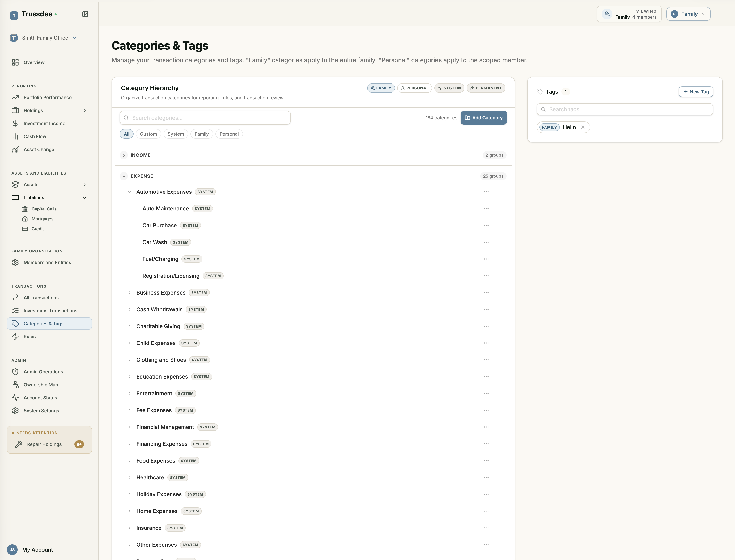Toggle the FAMILY legend chip
The width and height of the screenshot is (735, 560).
click(381, 88)
